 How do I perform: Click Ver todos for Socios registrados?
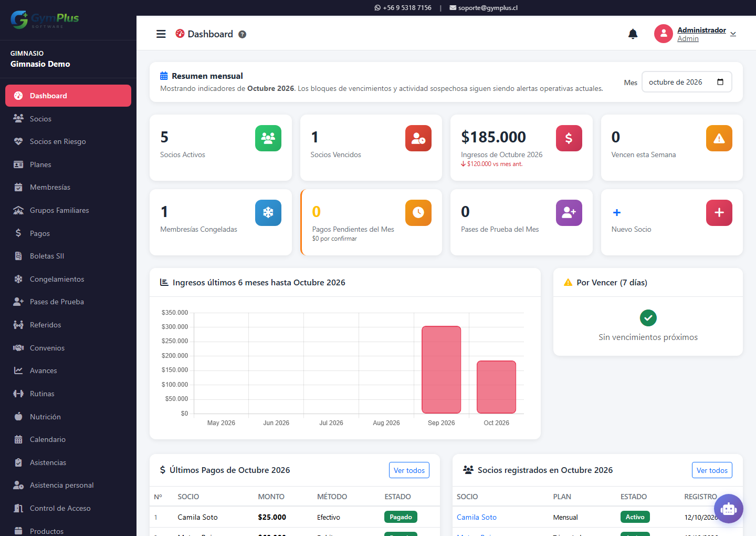pyautogui.click(x=712, y=470)
